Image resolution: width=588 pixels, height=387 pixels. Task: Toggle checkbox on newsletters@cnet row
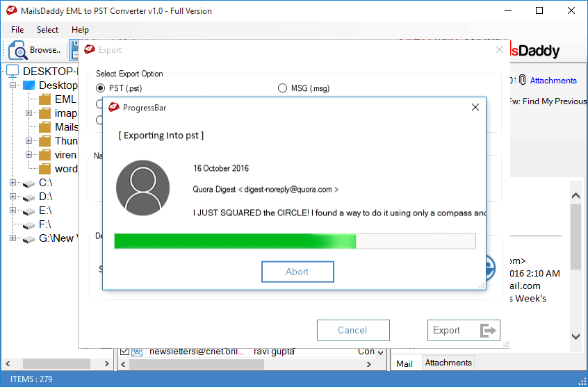coord(124,352)
